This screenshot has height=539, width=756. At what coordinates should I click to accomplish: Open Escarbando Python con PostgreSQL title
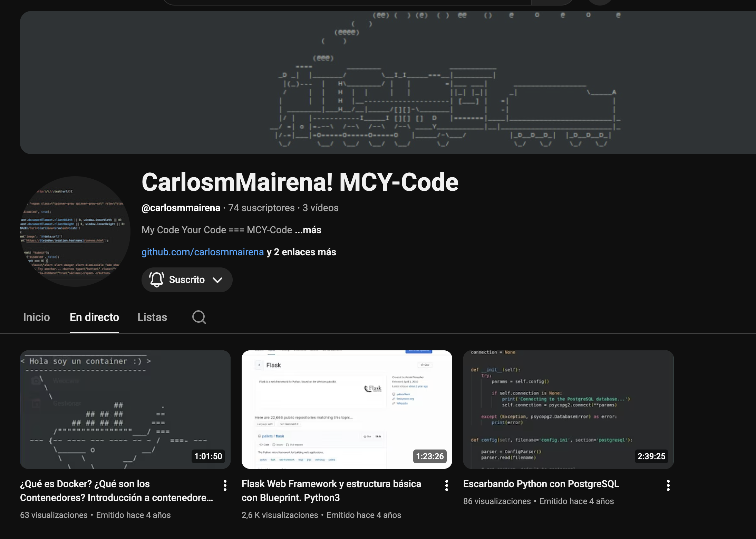(x=541, y=484)
